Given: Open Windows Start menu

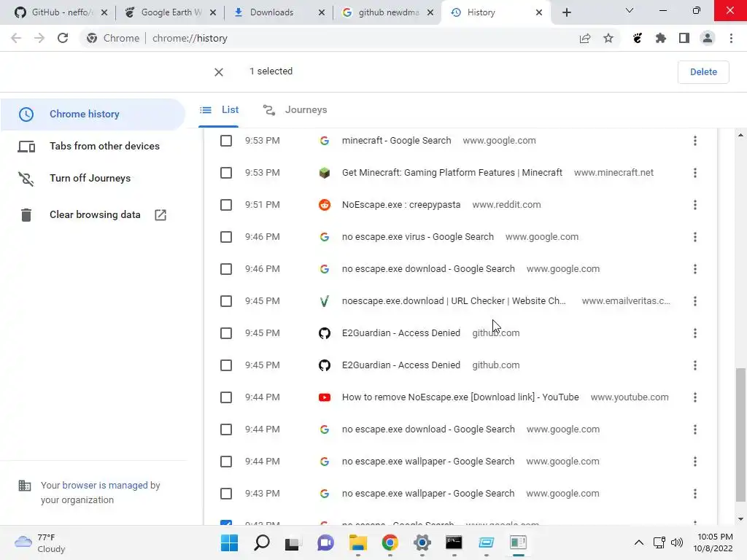Looking at the screenshot, I should [229, 542].
